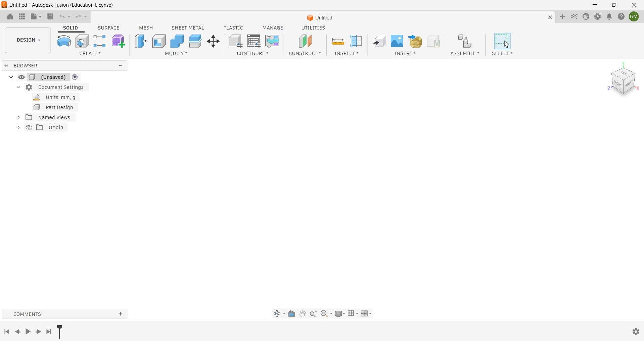This screenshot has height=341, width=644.
Task: Switch to the Manage tab
Action: (x=273, y=28)
